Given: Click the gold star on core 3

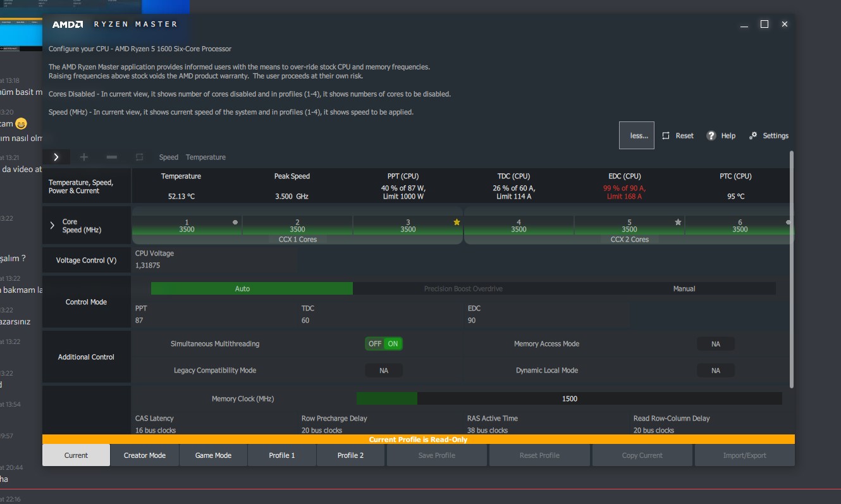Looking at the screenshot, I should [457, 222].
